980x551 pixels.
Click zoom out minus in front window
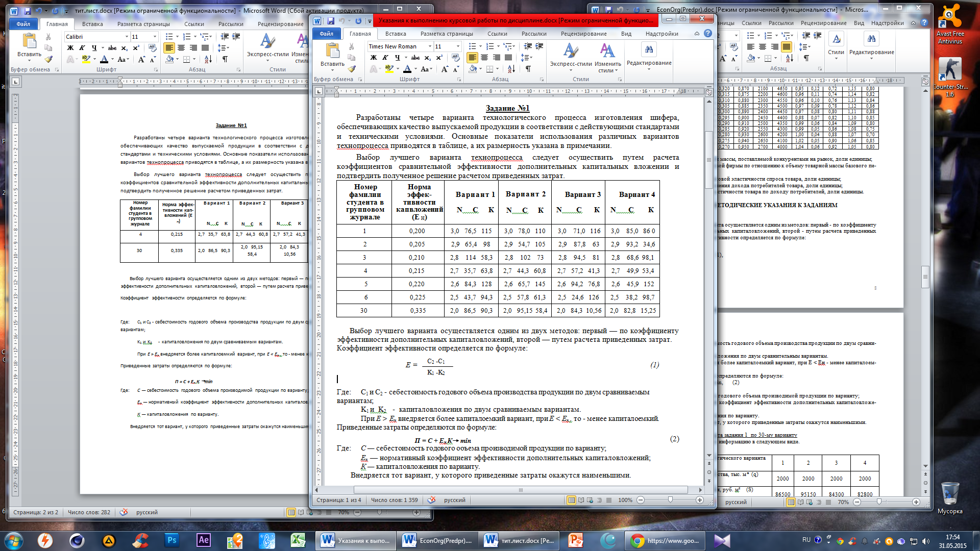641,500
